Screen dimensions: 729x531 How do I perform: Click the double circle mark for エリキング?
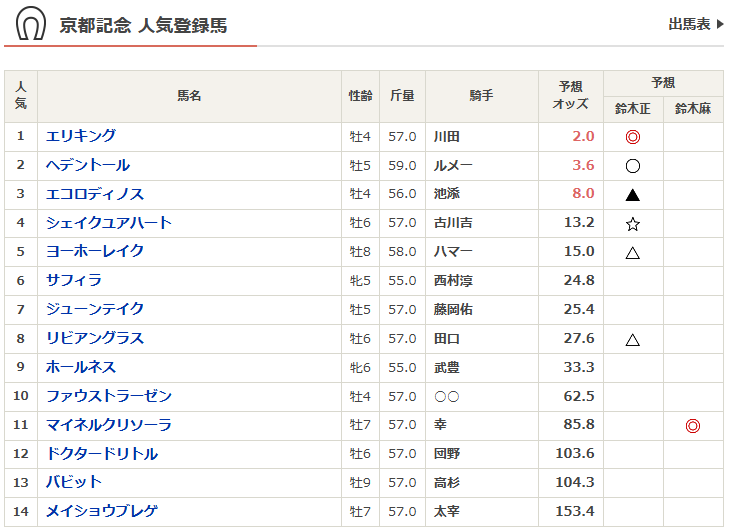pos(632,137)
